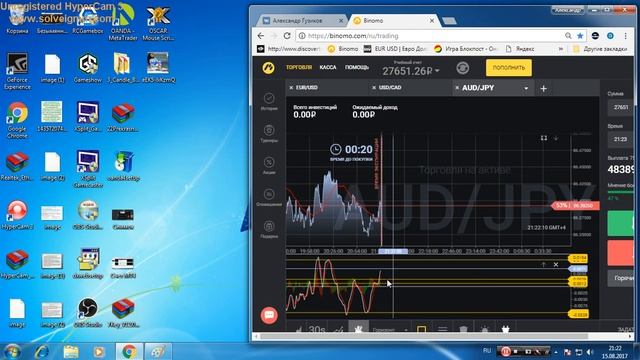This screenshot has height=360, width=640.
Task: Select the yellow rectangle tool
Action: (x=422, y=329)
